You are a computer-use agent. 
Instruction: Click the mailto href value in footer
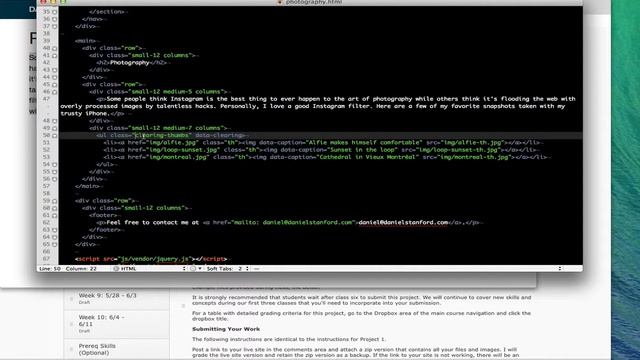293,223
